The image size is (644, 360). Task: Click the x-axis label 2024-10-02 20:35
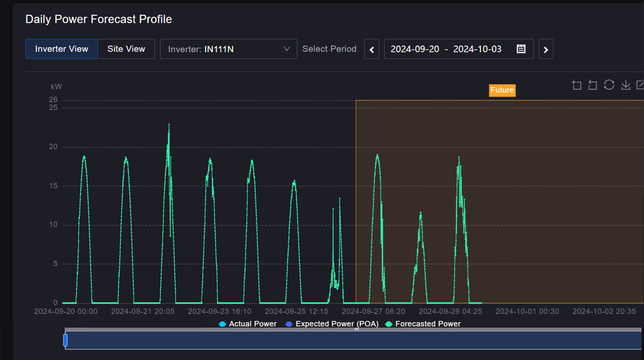pyautogui.click(x=604, y=311)
